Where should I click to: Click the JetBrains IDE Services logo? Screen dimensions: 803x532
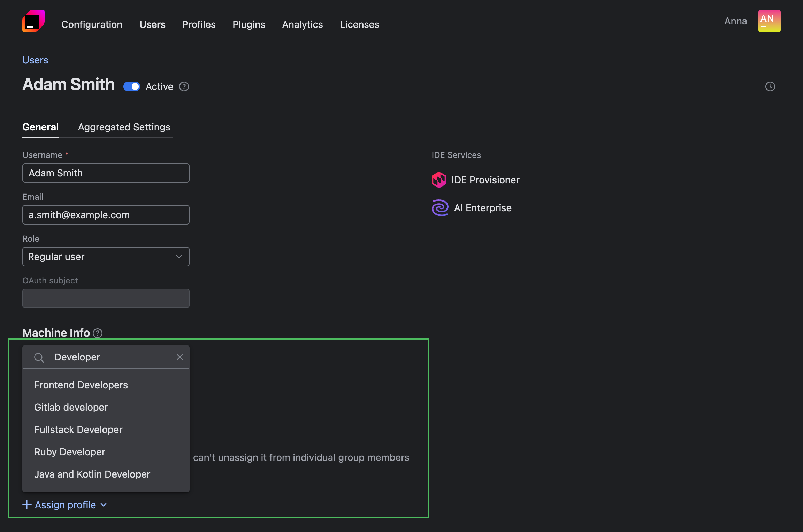pyautogui.click(x=33, y=21)
